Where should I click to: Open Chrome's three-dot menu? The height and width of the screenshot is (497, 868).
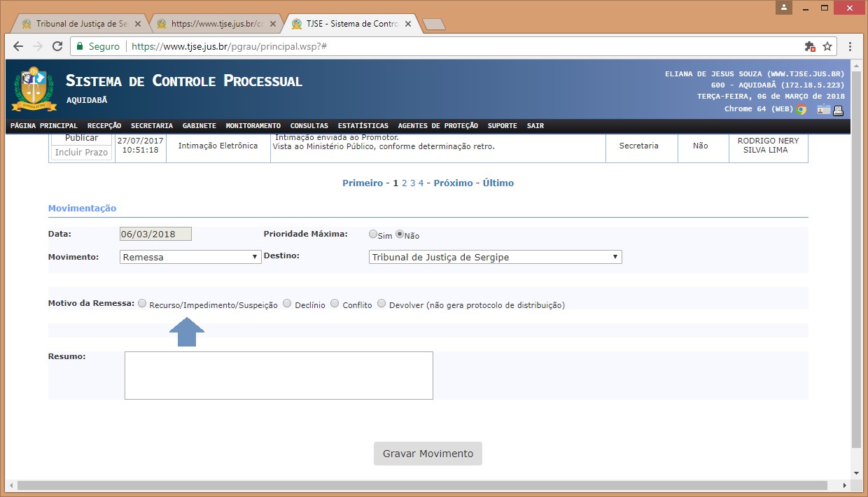pyautogui.click(x=850, y=46)
